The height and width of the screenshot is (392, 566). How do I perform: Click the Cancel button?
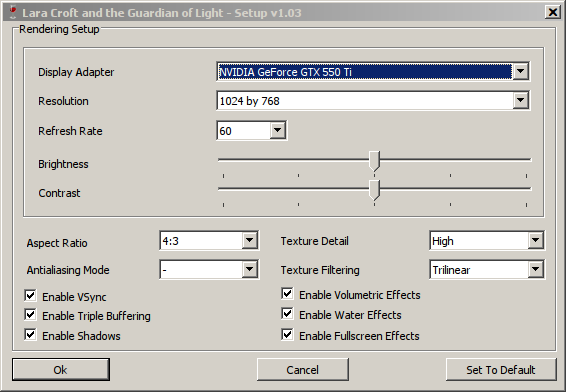(302, 370)
